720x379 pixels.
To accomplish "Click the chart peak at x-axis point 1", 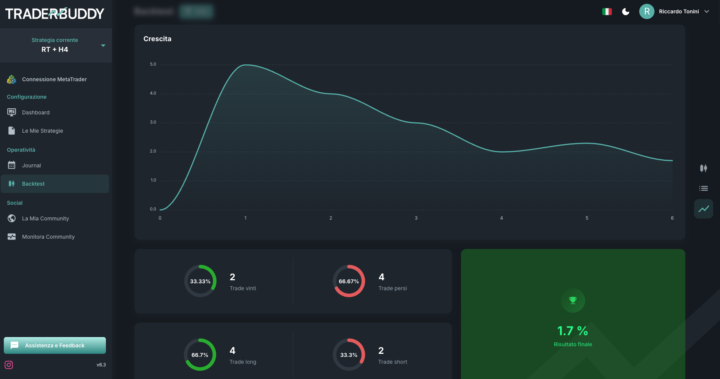I will tap(246, 65).
